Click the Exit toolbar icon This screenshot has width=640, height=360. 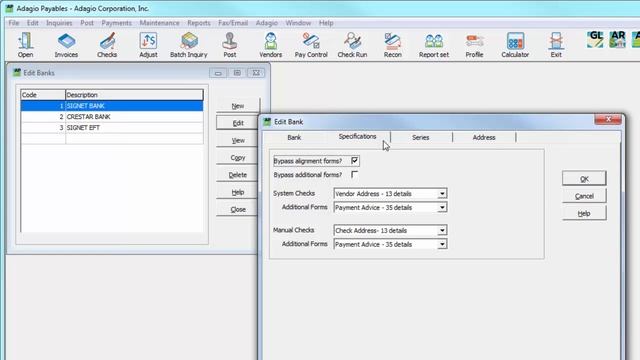coord(556,45)
